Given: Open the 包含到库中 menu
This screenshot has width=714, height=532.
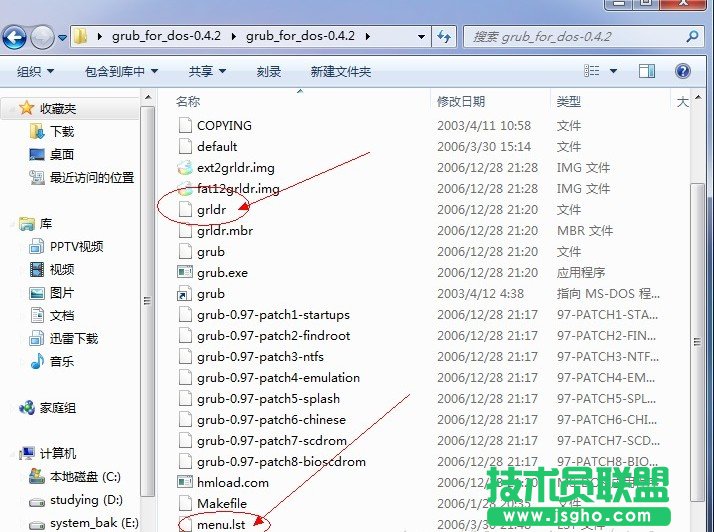Looking at the screenshot, I should tap(121, 72).
